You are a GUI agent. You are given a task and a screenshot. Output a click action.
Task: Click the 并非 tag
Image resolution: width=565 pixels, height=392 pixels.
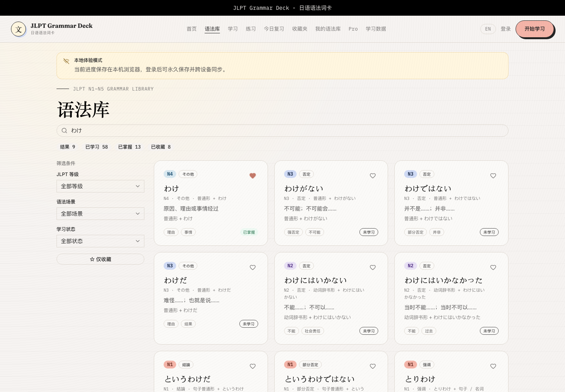tap(437, 232)
